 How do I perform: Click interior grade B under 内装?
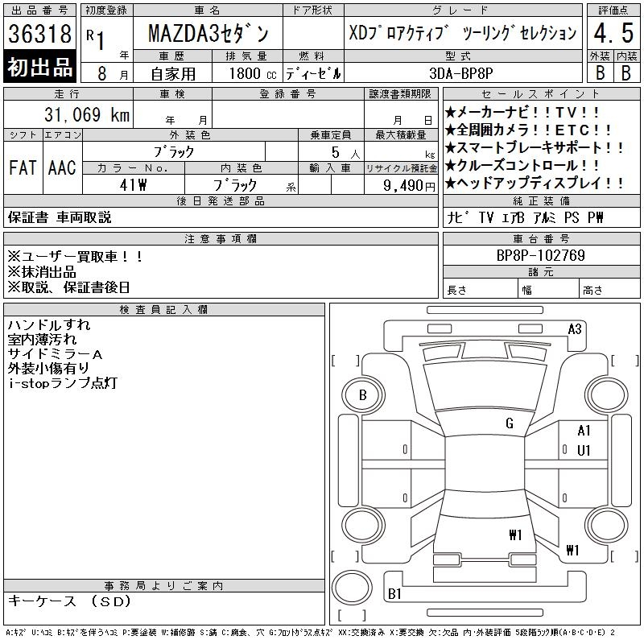(626, 72)
